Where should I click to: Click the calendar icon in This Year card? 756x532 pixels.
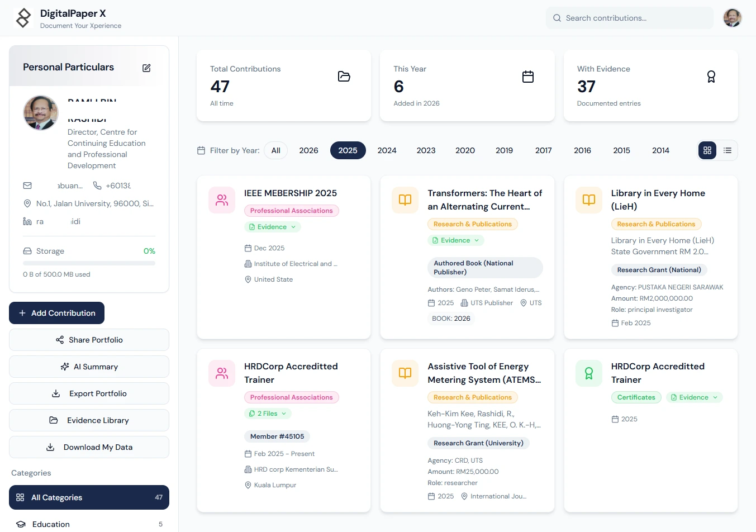click(528, 77)
